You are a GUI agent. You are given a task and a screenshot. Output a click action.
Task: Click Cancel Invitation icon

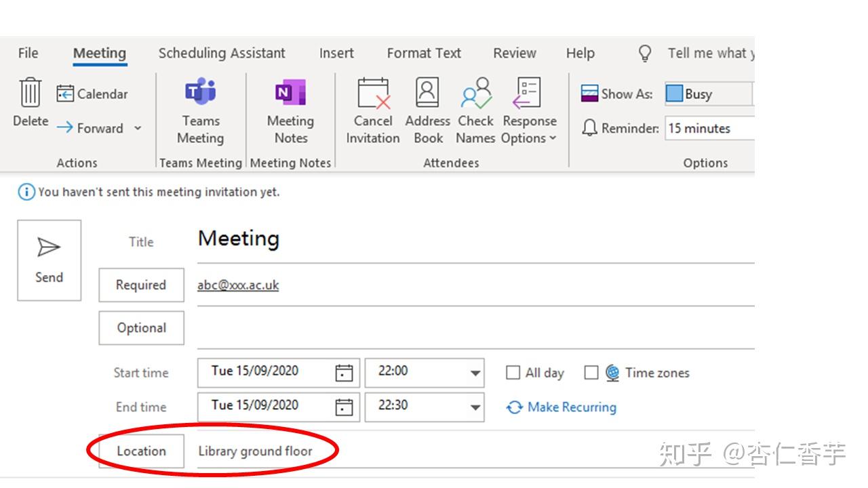point(373,111)
